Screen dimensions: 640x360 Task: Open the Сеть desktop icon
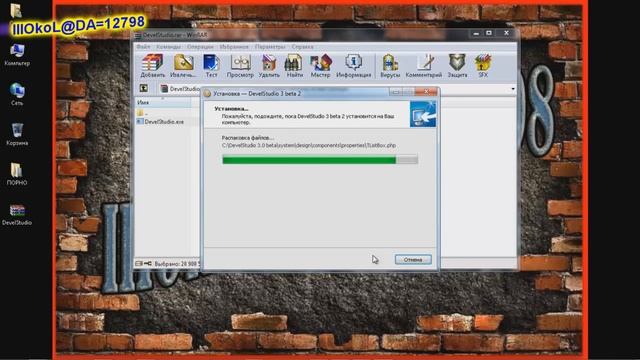point(17,94)
